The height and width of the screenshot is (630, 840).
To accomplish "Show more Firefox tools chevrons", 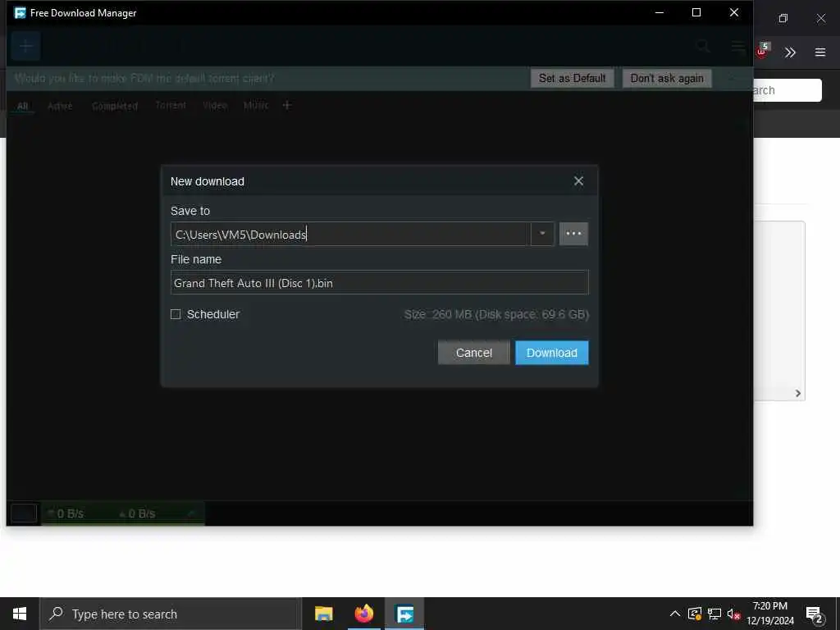I will pyautogui.click(x=790, y=52).
